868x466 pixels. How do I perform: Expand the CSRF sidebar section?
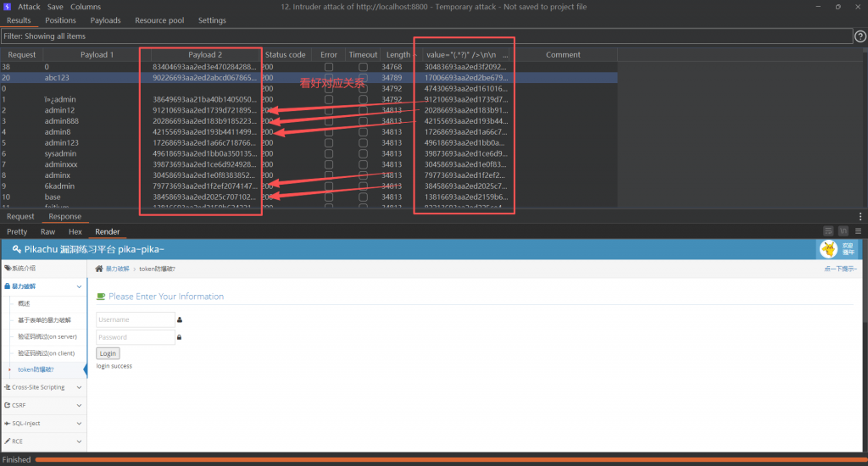(43, 405)
